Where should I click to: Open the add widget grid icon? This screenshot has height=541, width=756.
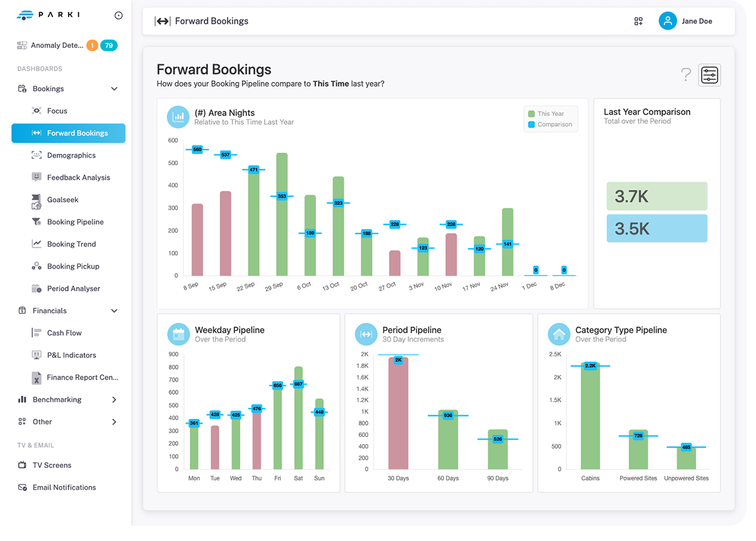[638, 21]
